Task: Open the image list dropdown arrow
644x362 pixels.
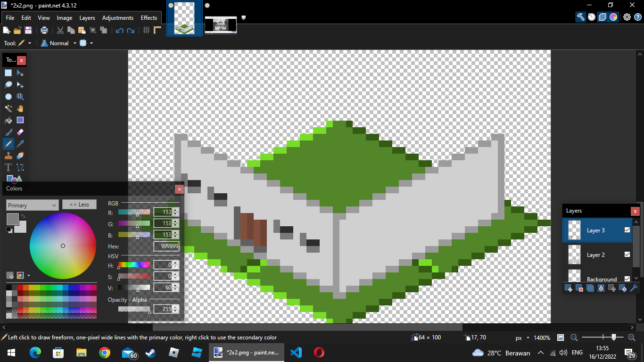Action: coord(244,17)
